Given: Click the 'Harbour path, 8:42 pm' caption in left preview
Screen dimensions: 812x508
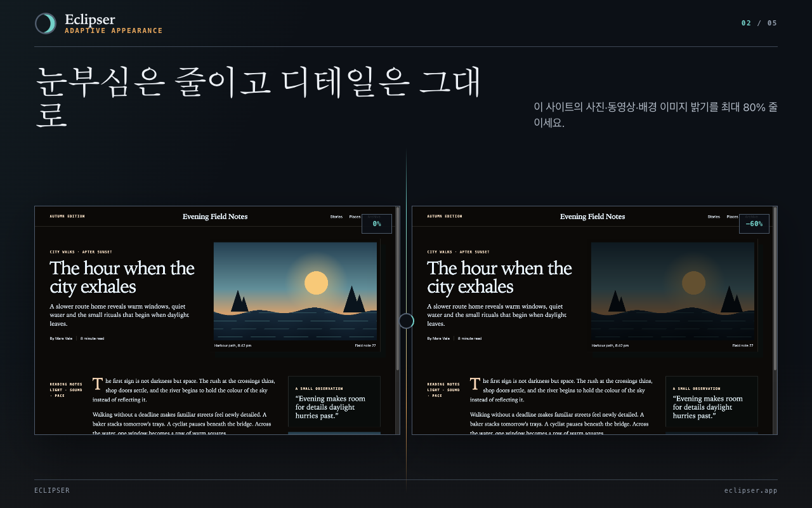Looking at the screenshot, I should pyautogui.click(x=233, y=345).
